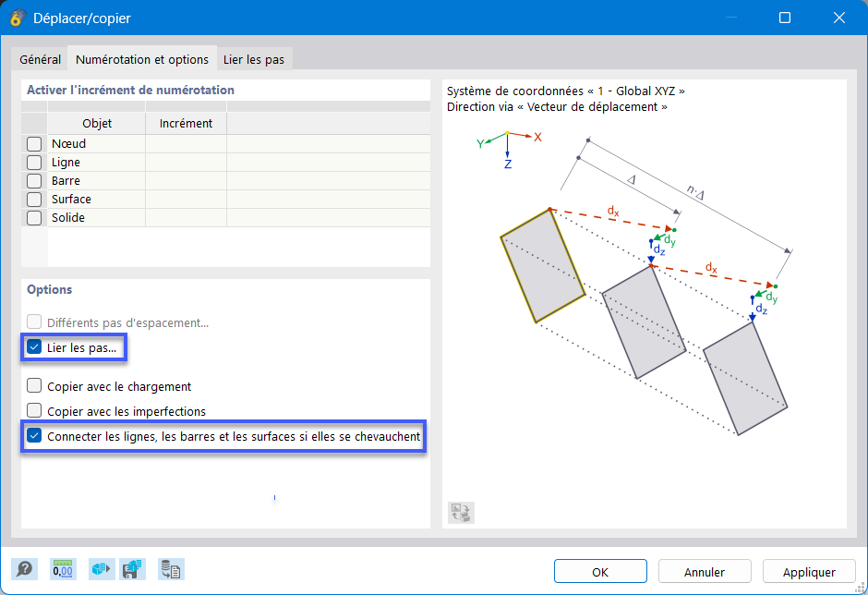Enable numbering increment for Surface
The image size is (868, 595).
[x=34, y=199]
